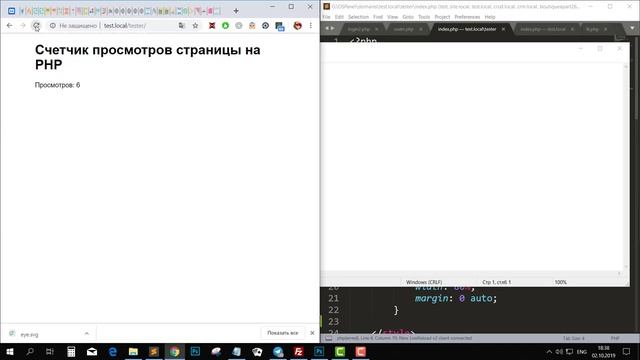Click 100% zoom in Notepad status bar
The height and width of the screenshot is (360, 640).
tap(560, 282)
